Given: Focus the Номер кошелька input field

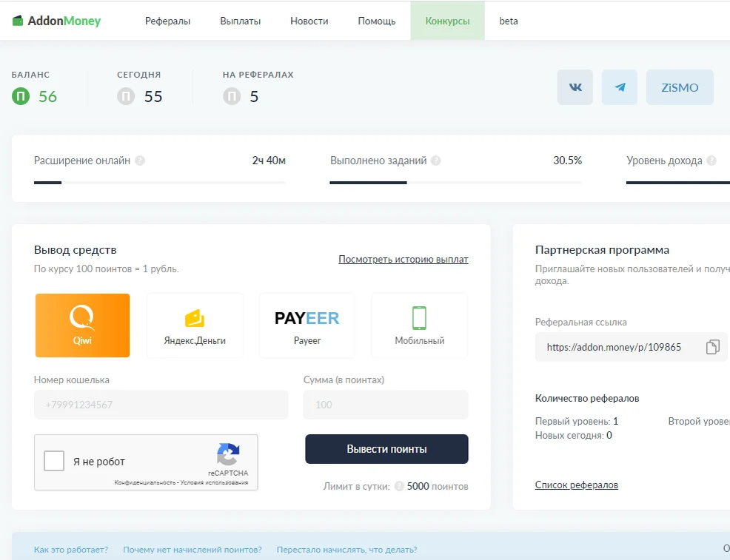Looking at the screenshot, I should (161, 405).
